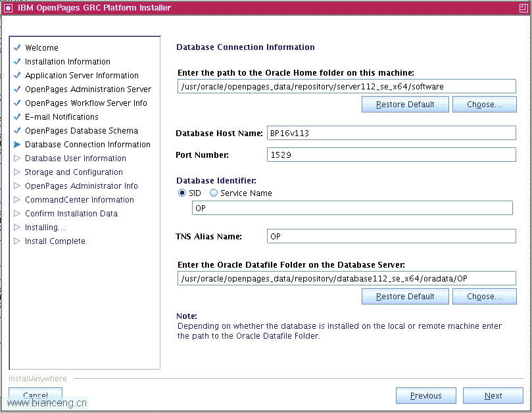Click checkmark beside Application Server Information
Viewport: 532px width, 413px height.
click(17, 76)
